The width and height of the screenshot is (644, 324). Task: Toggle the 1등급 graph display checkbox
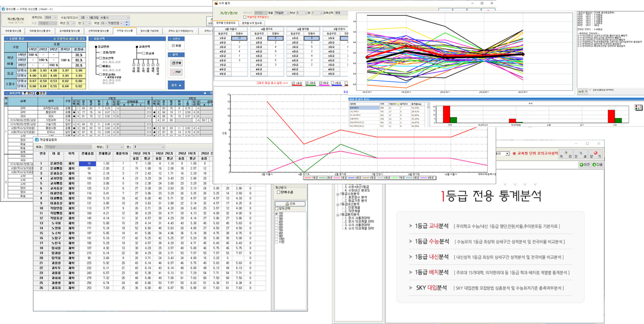point(293,83)
